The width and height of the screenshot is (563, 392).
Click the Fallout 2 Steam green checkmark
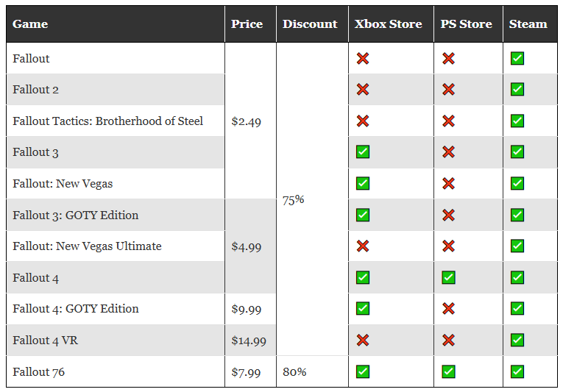click(517, 90)
